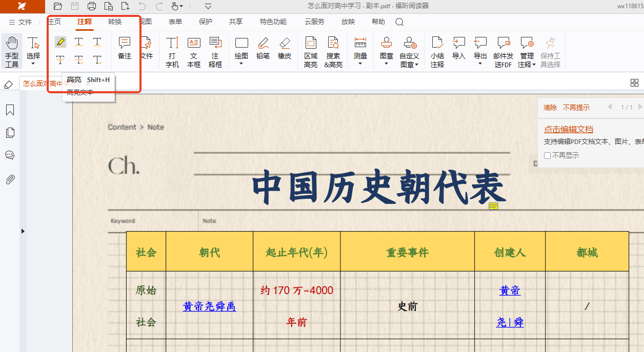Click the Summarize Comments (小结注释) icon

[x=437, y=51]
